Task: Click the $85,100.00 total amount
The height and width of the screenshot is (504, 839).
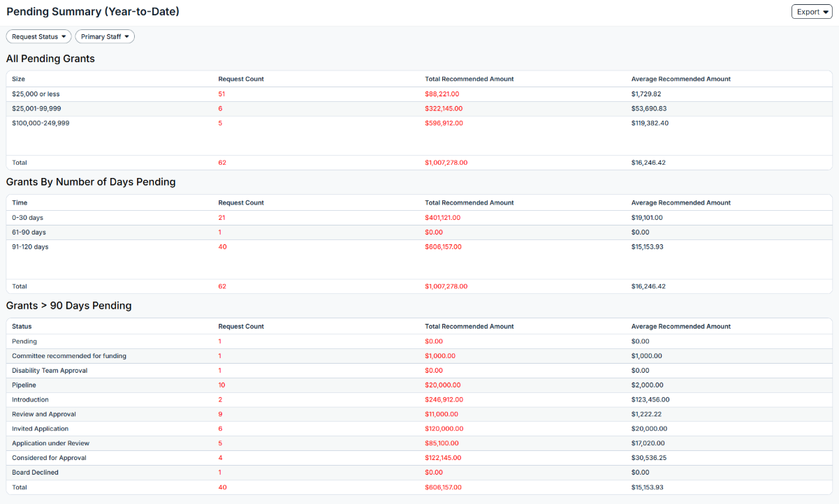Action: [442, 444]
